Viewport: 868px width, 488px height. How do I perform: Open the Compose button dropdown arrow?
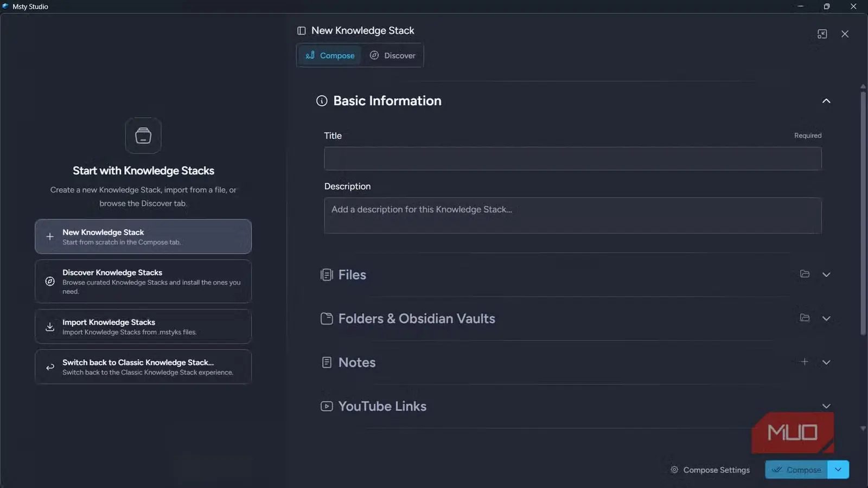coord(838,470)
